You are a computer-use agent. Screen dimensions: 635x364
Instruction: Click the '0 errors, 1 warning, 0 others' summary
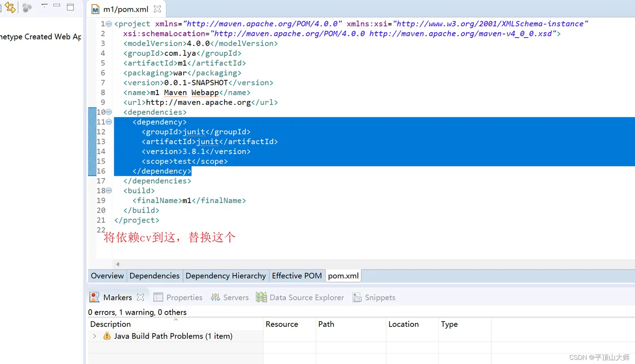click(x=137, y=312)
